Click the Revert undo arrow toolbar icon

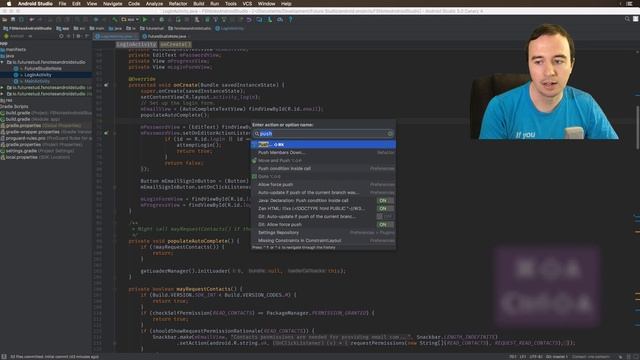click(249, 19)
